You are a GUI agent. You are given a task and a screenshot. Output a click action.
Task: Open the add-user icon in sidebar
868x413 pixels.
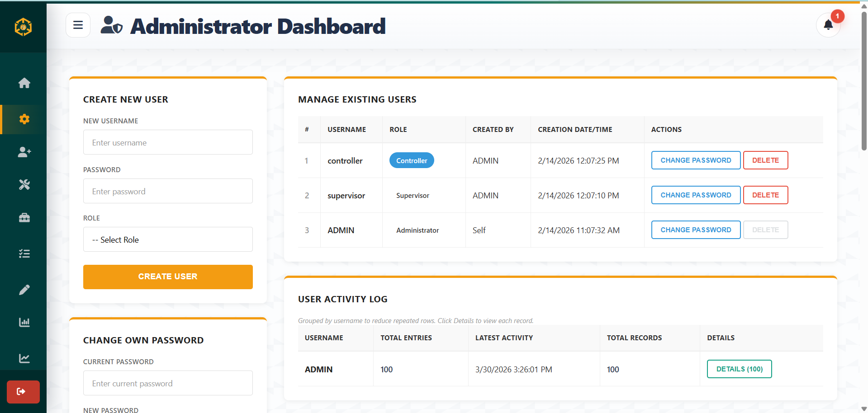[x=24, y=152]
